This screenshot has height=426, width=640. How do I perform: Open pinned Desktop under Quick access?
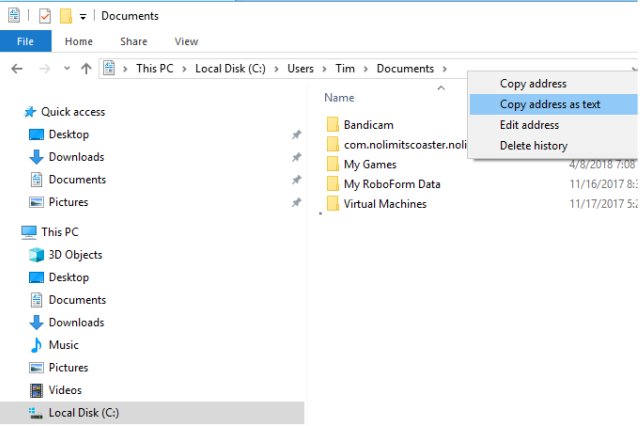click(69, 134)
